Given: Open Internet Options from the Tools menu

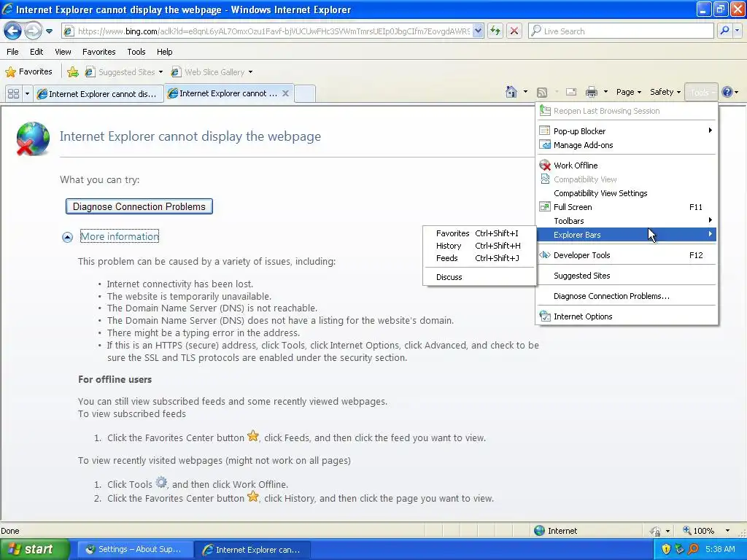Looking at the screenshot, I should (627, 316).
